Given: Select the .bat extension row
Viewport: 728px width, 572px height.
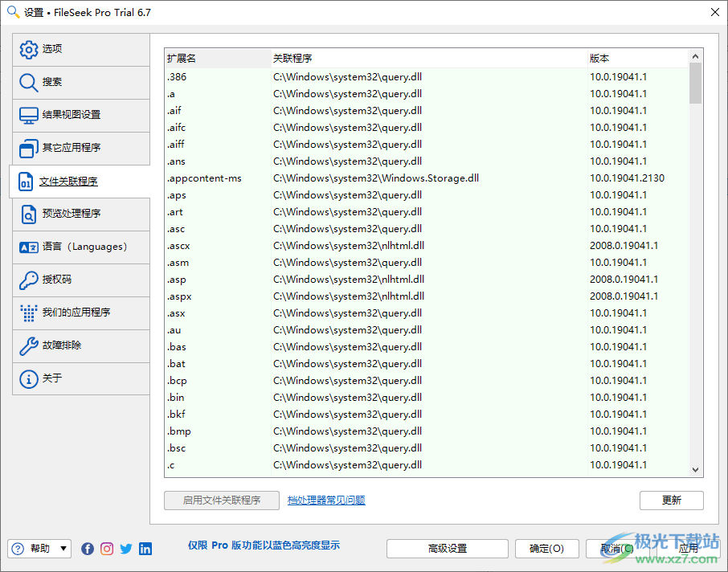Looking at the screenshot, I should 426,364.
